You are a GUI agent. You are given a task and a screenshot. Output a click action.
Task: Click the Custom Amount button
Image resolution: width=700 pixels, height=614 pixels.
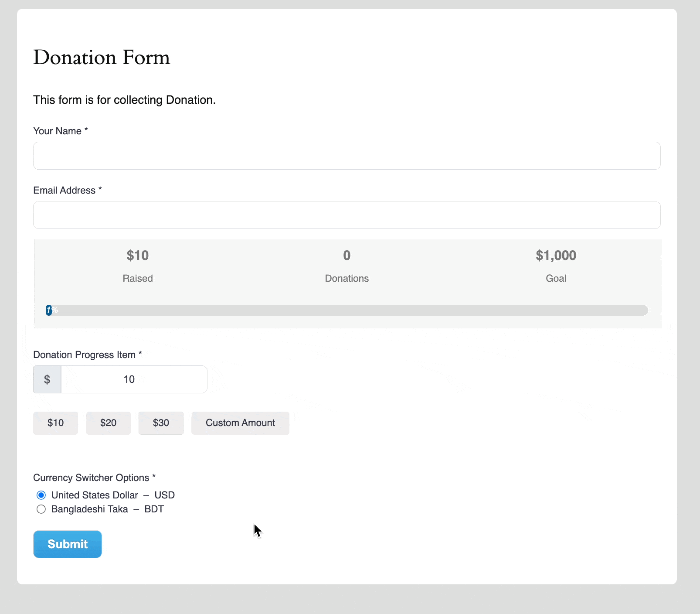(240, 423)
